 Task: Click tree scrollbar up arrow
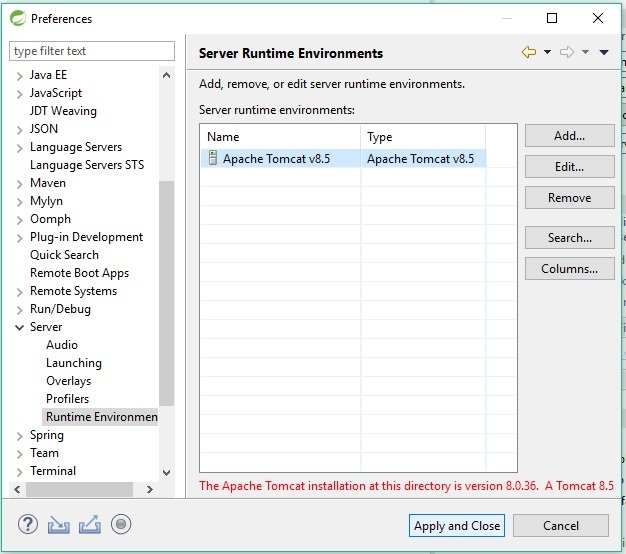pyautogui.click(x=166, y=75)
